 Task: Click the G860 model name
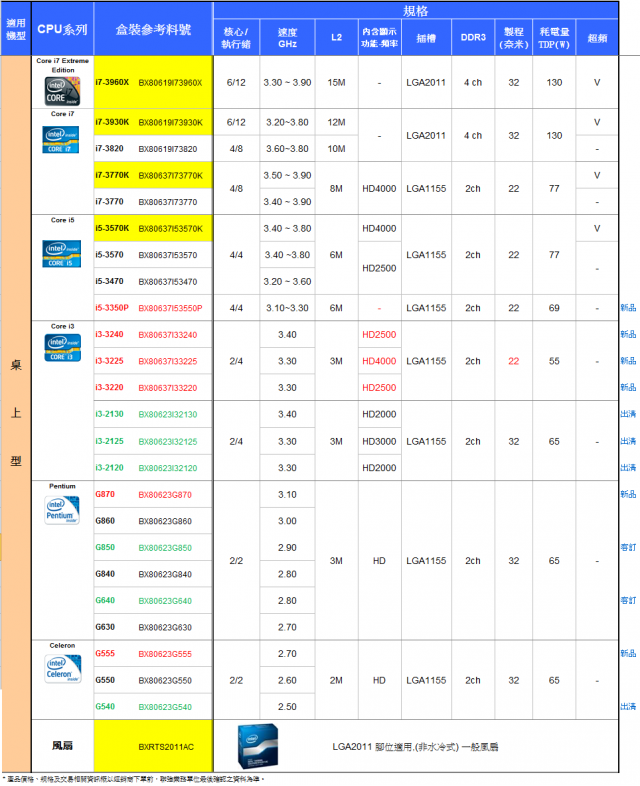click(x=105, y=521)
